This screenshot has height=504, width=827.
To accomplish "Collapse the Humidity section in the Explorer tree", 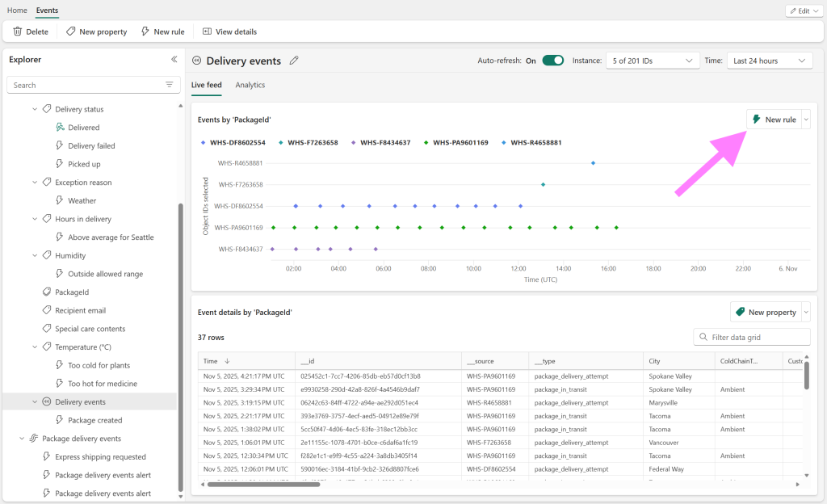I will [x=34, y=255].
